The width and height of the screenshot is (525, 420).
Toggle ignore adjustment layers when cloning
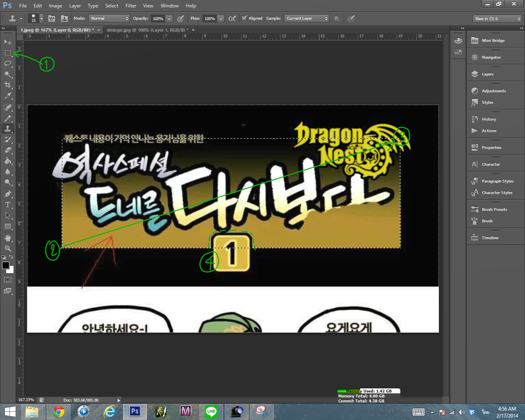[337, 18]
